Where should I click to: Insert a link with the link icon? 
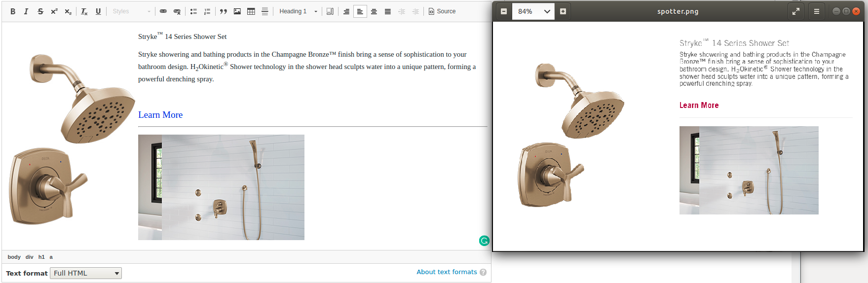(163, 11)
